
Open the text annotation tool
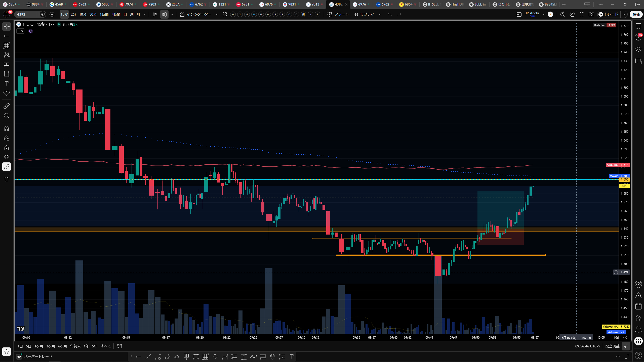coord(7,84)
